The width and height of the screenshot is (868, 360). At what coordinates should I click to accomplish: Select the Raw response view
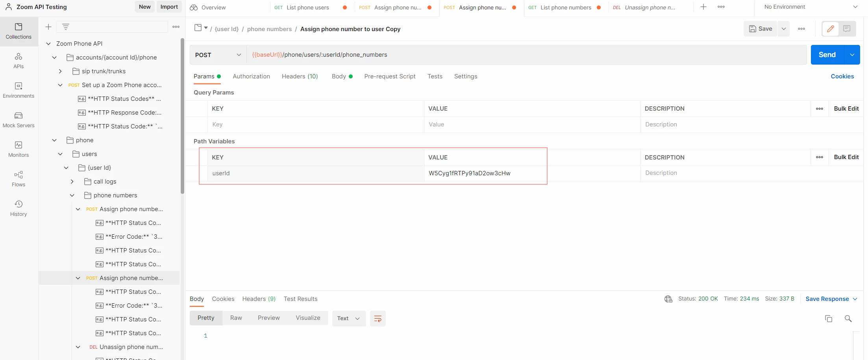[x=236, y=318]
